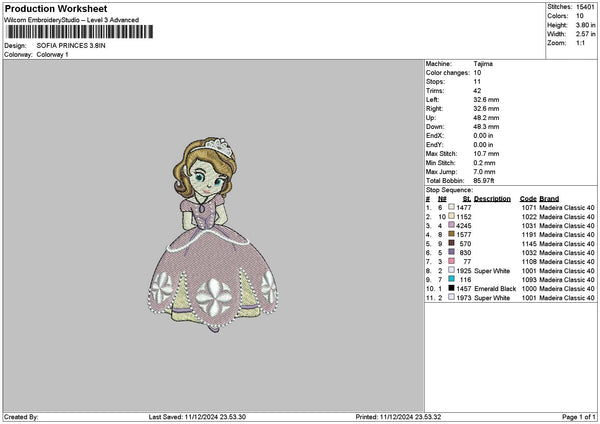The width and height of the screenshot is (600, 424).
Task: Click 'Wilcom EmbroideryStudio – Level 3 Advanced' text
Action: point(72,20)
